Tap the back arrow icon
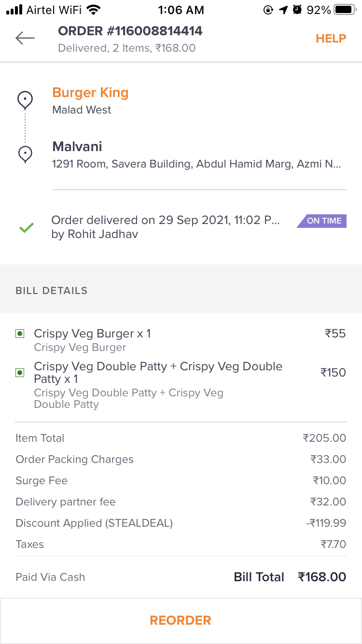 25,38
